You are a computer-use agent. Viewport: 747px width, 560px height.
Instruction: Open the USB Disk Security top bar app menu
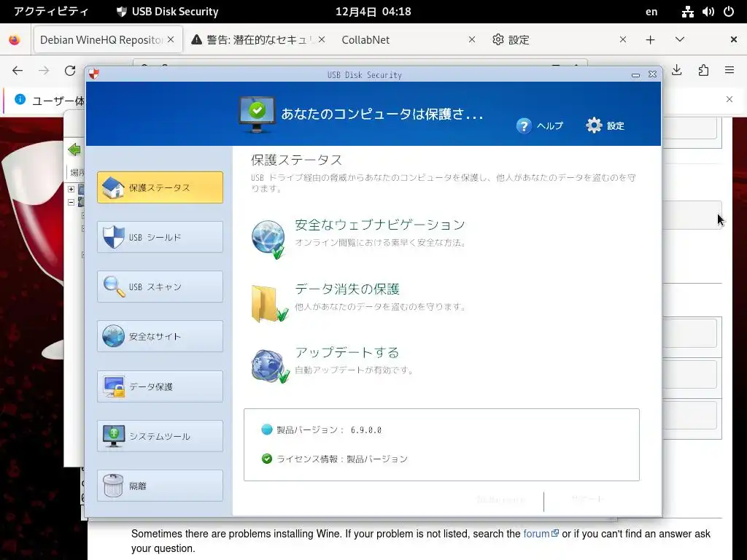(167, 12)
